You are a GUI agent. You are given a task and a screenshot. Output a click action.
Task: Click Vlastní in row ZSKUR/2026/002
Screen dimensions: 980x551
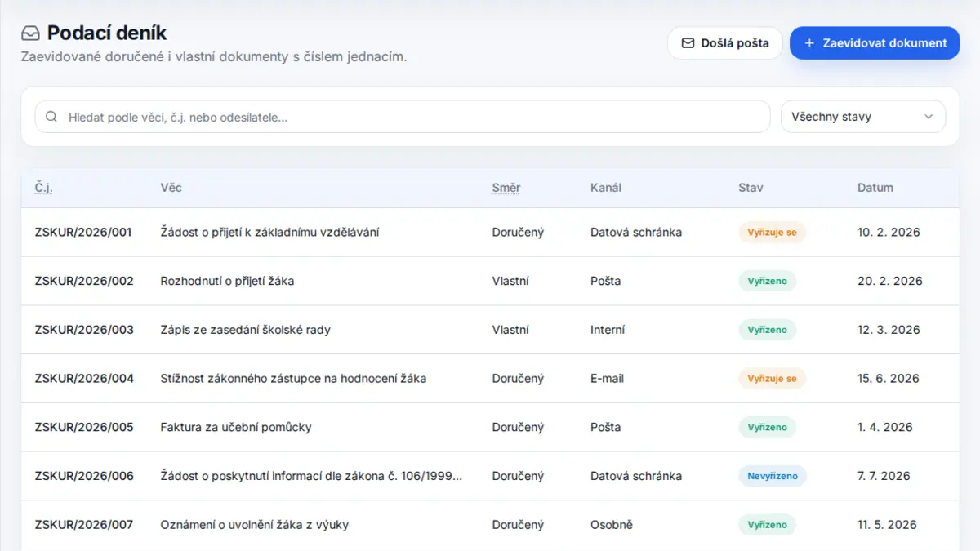click(x=510, y=281)
